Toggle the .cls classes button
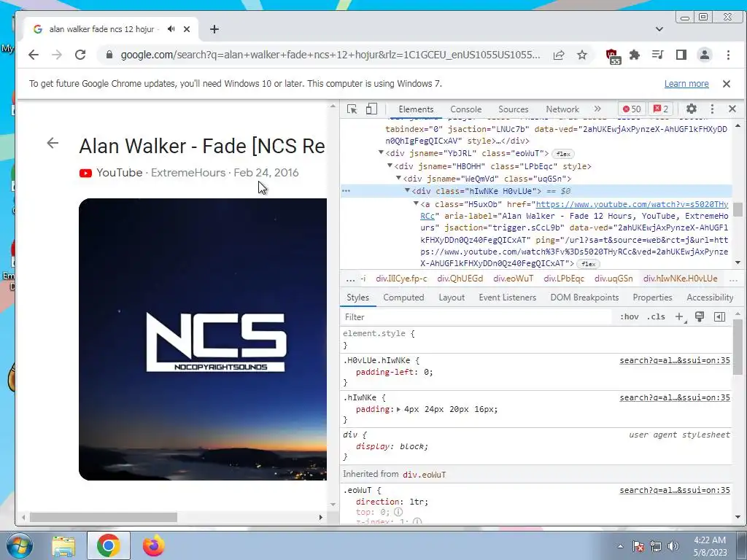The image size is (747, 560). click(x=656, y=317)
